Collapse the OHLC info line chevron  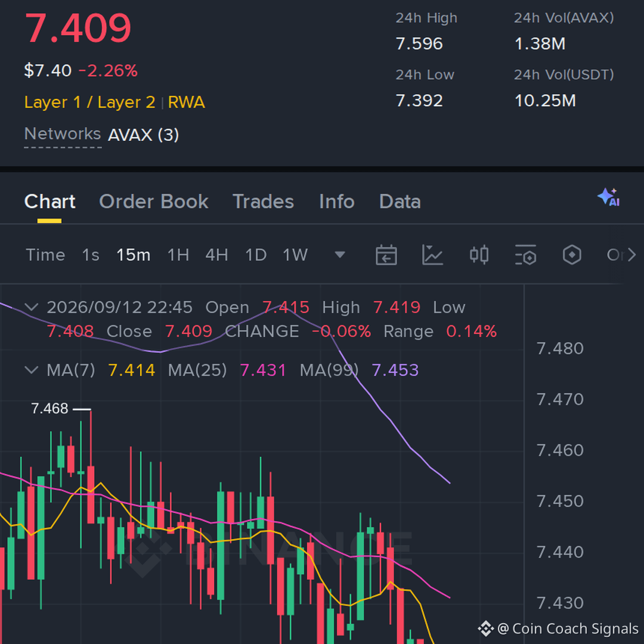32,307
